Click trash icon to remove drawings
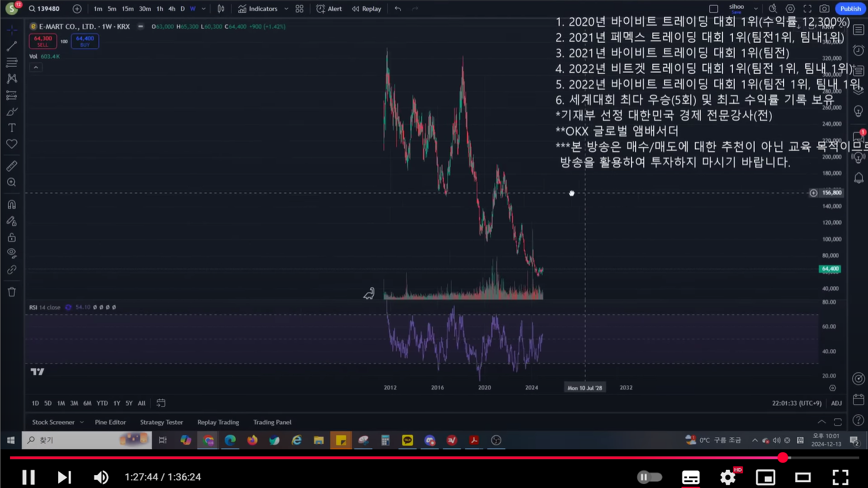The height and width of the screenshot is (488, 868). pyautogui.click(x=12, y=292)
